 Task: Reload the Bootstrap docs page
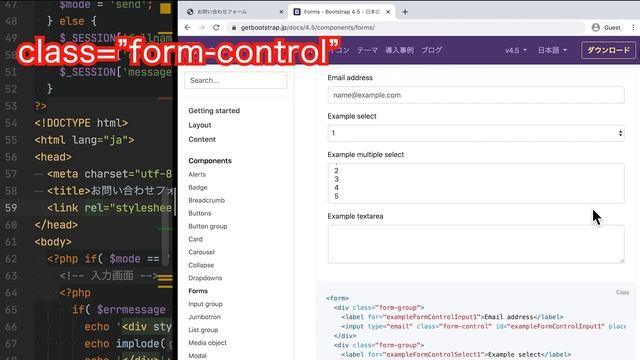point(216,27)
